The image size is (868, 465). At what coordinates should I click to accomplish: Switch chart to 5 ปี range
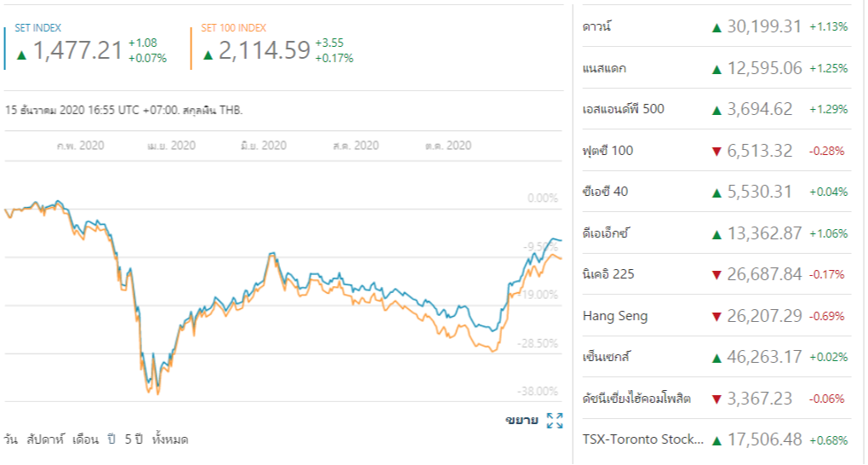click(133, 439)
